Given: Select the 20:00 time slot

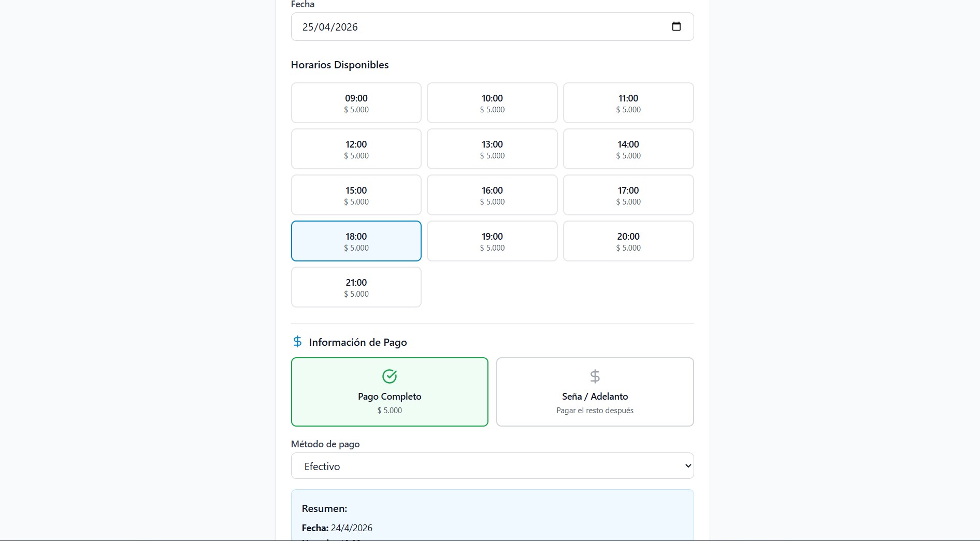Looking at the screenshot, I should (628, 241).
